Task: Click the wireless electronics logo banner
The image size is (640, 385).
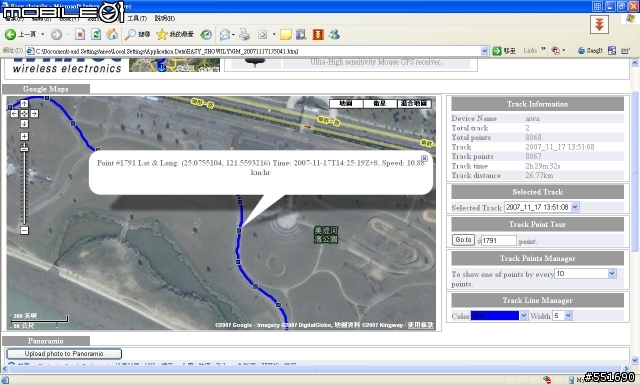Action: (x=67, y=65)
